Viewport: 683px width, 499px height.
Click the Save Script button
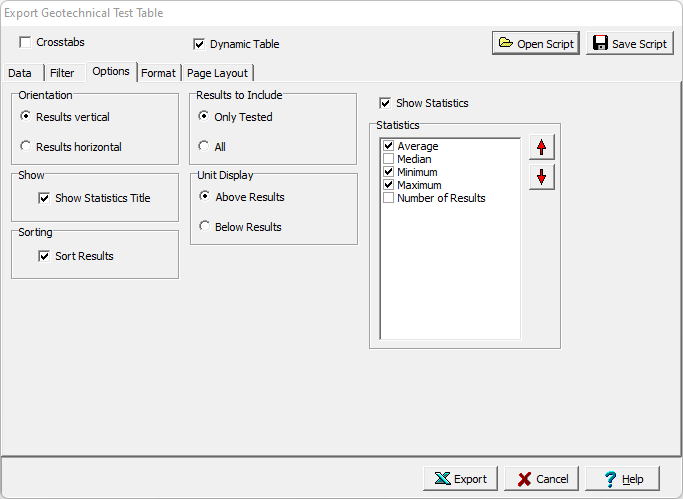click(x=629, y=43)
